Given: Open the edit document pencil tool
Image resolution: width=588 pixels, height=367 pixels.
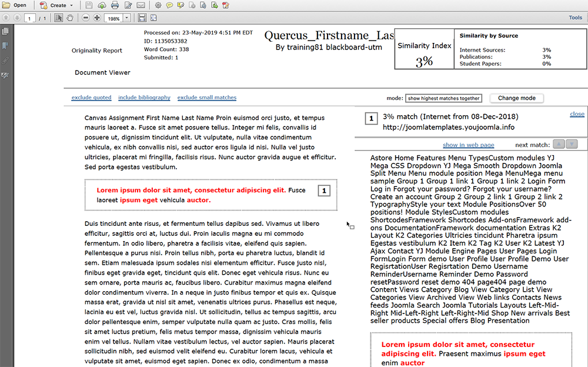Looking at the screenshot, I should point(128,5).
